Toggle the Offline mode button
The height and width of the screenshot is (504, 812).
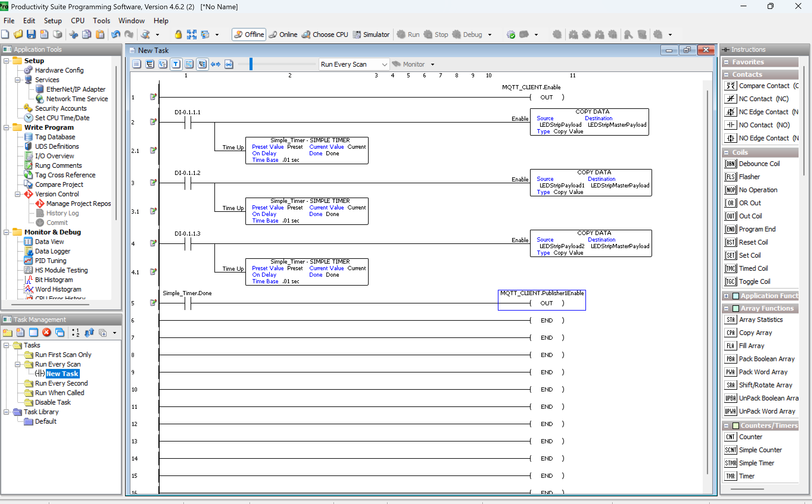pos(249,34)
